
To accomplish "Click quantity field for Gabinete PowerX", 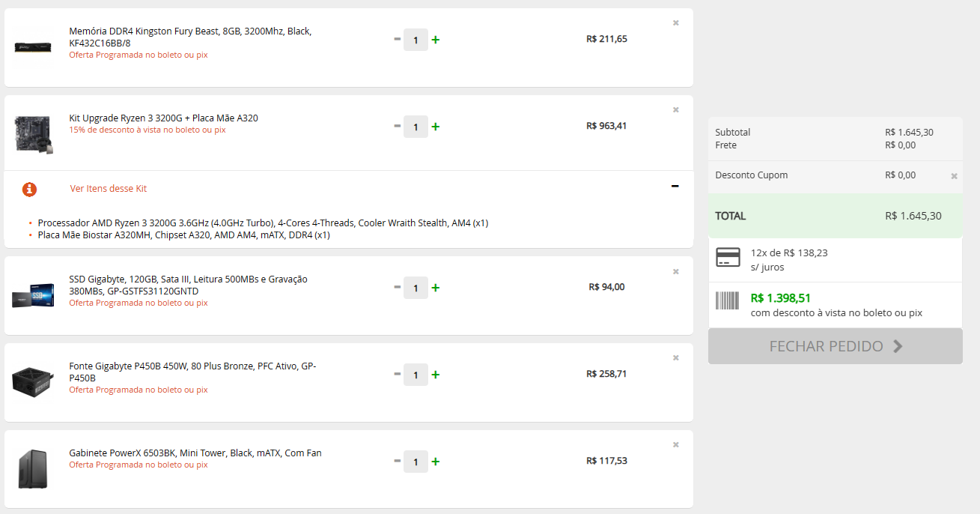I will (x=416, y=462).
